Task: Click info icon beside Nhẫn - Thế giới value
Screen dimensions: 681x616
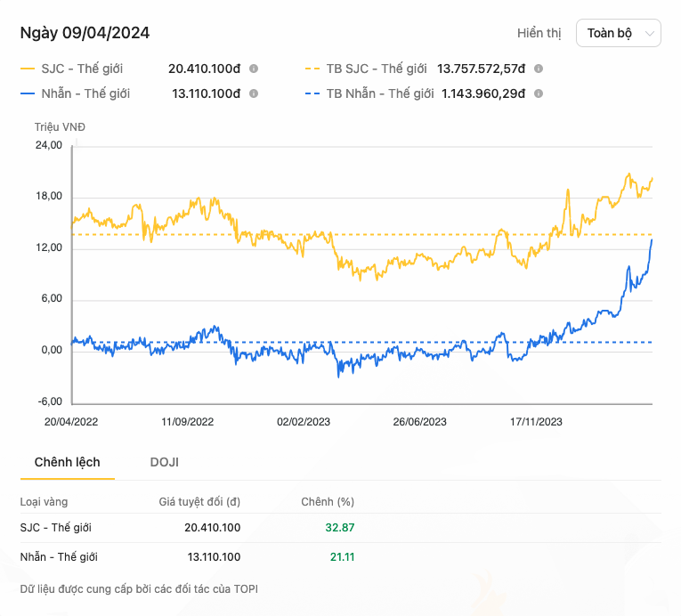Action: [254, 93]
